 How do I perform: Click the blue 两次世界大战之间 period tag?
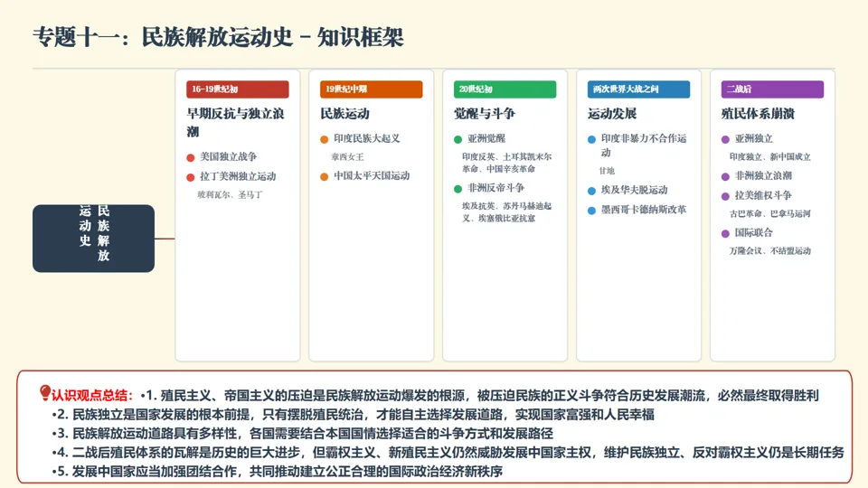coord(638,89)
